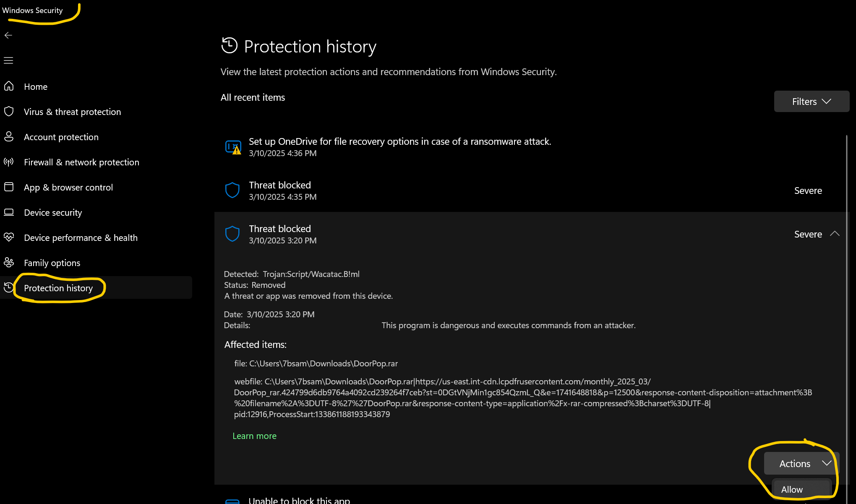Click the protection history list scrollbar
The height and width of the screenshot is (504, 856).
click(x=846, y=294)
